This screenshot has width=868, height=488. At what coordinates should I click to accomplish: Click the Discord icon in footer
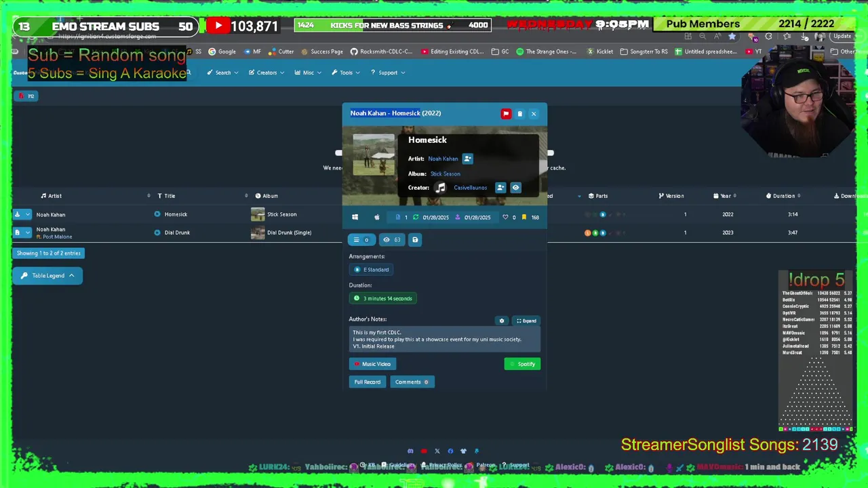(410, 451)
